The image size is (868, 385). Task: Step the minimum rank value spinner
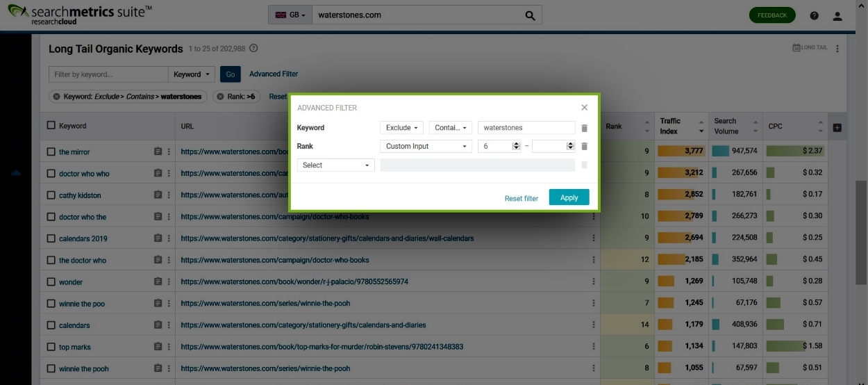tap(516, 146)
